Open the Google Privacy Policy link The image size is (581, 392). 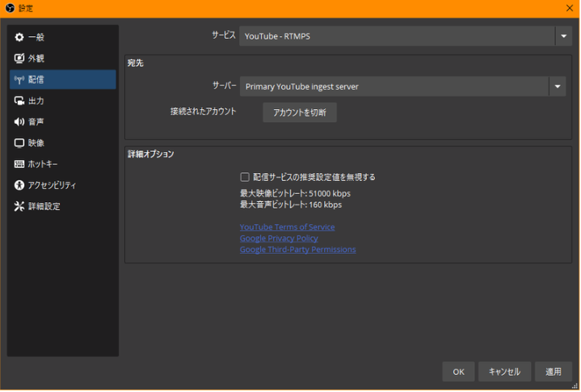click(279, 238)
